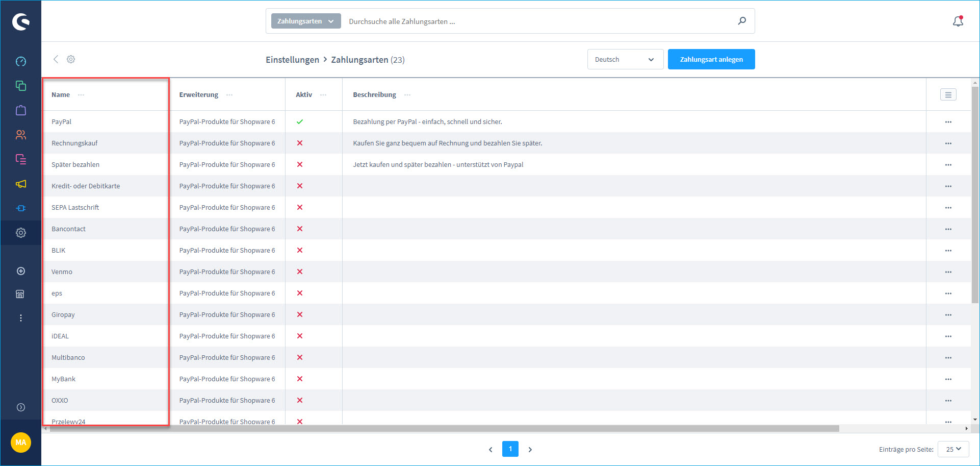Click the search magnifier icon
This screenshot has width=980, height=466.
tap(742, 21)
